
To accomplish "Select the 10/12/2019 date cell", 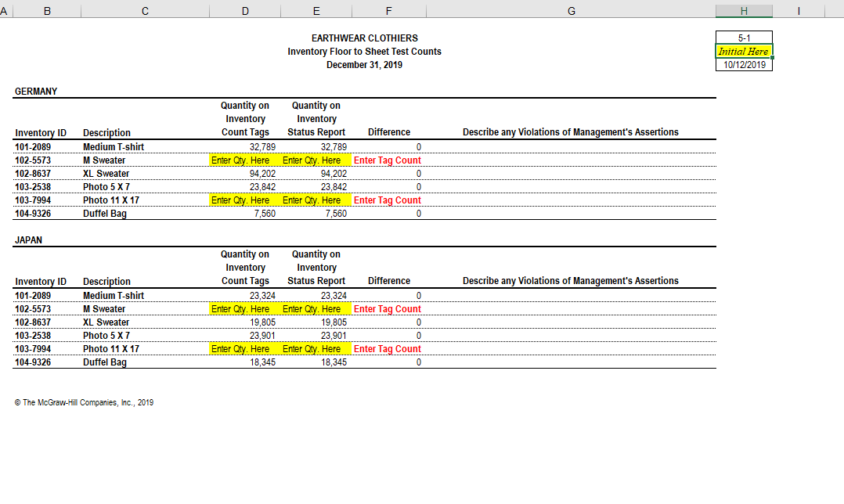I will pyautogui.click(x=744, y=64).
